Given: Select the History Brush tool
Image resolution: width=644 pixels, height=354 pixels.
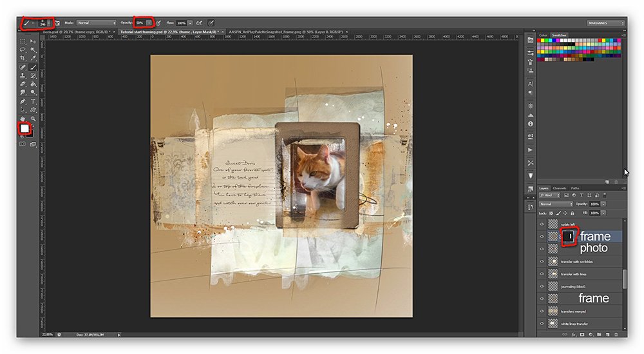Looking at the screenshot, I should 33,75.
